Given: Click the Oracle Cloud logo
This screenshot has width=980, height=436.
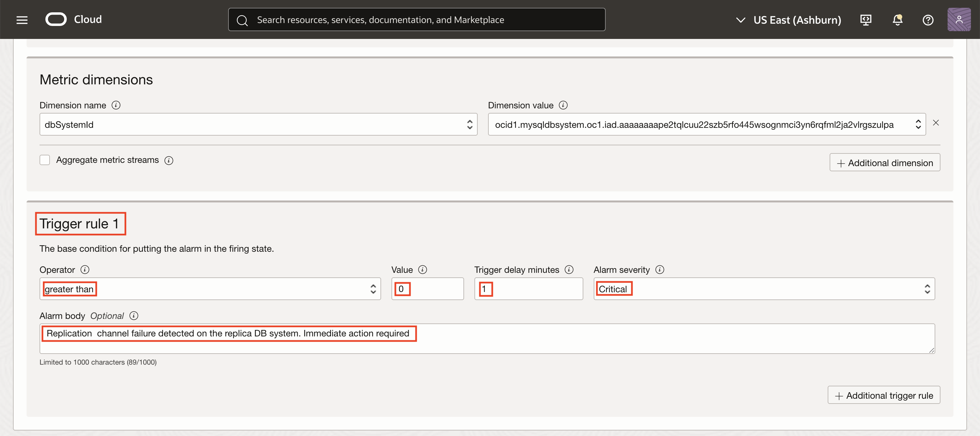Looking at the screenshot, I should point(56,19).
